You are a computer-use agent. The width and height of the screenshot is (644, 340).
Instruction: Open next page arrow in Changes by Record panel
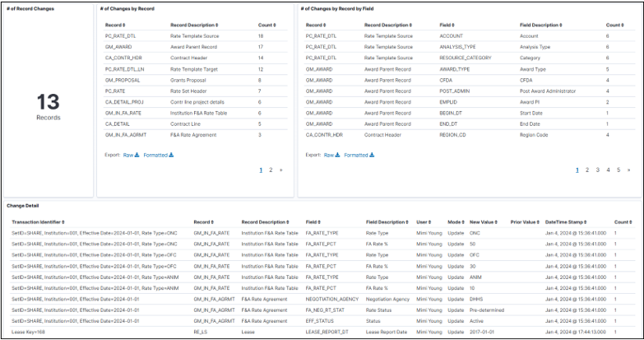[x=281, y=170]
